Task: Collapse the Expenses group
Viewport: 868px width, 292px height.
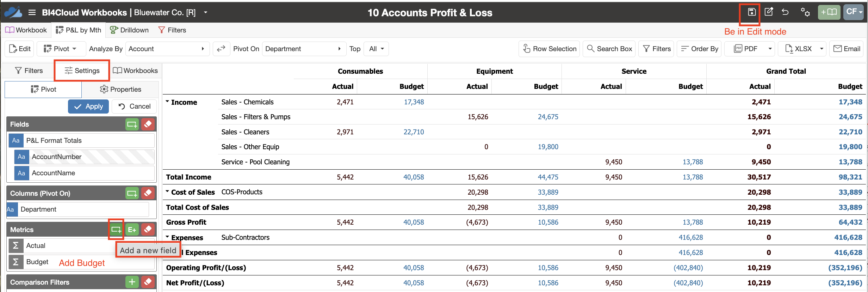Action: pyautogui.click(x=168, y=237)
